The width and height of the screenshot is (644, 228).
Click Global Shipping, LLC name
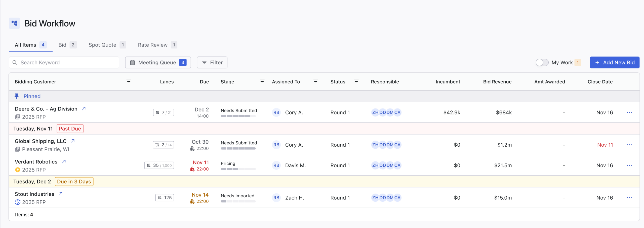[x=41, y=141]
